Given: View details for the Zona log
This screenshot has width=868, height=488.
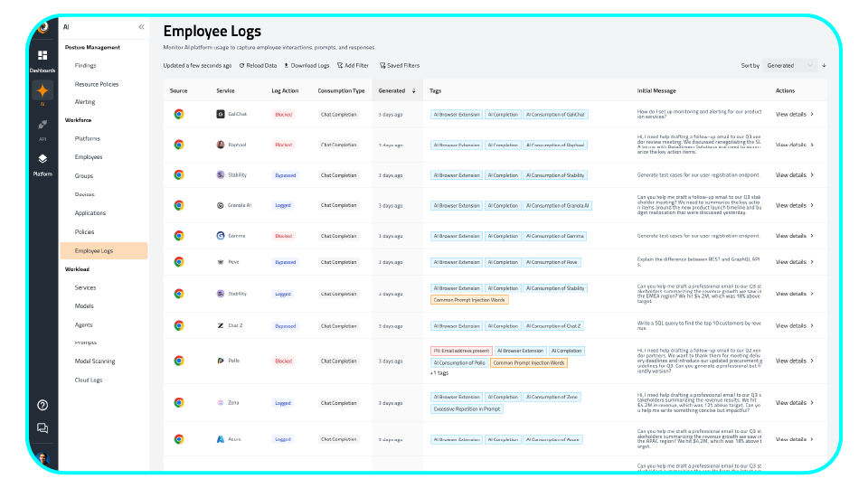Looking at the screenshot, I should [795, 403].
